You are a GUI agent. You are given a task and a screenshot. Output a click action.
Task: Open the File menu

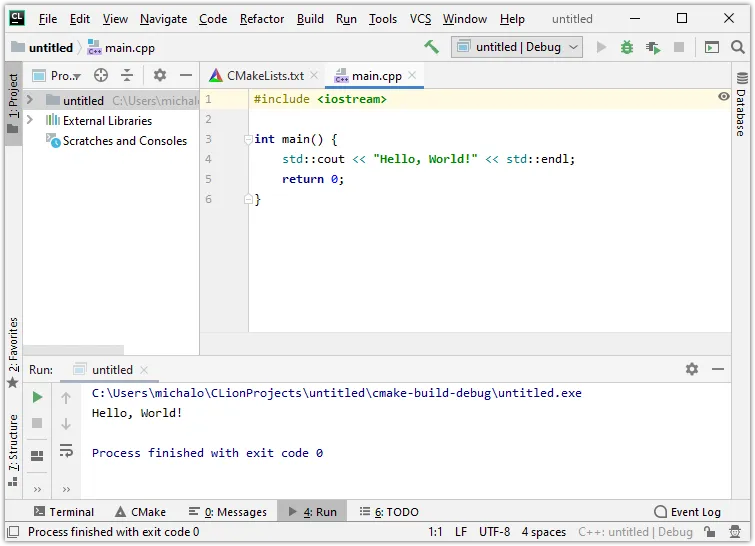pyautogui.click(x=48, y=19)
